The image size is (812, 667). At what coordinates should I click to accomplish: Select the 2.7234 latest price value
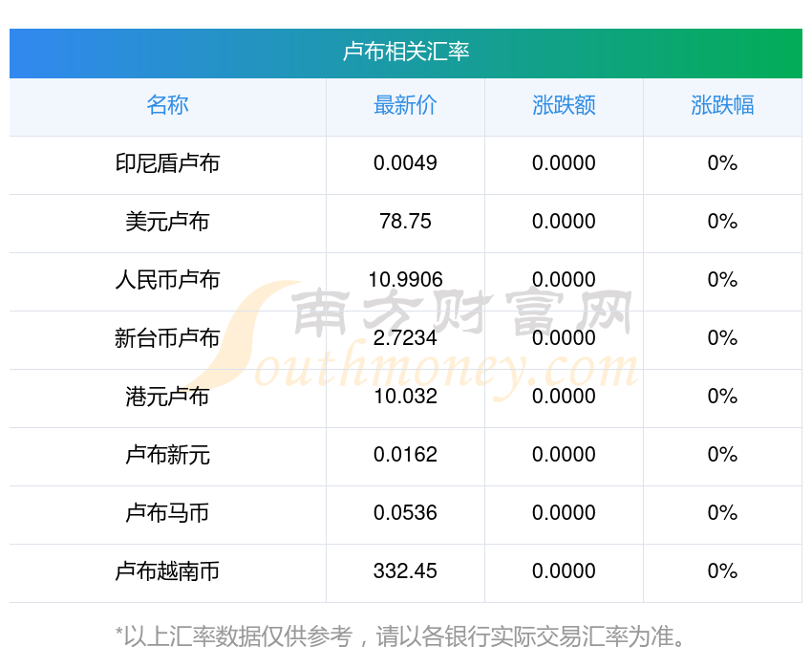point(405,338)
